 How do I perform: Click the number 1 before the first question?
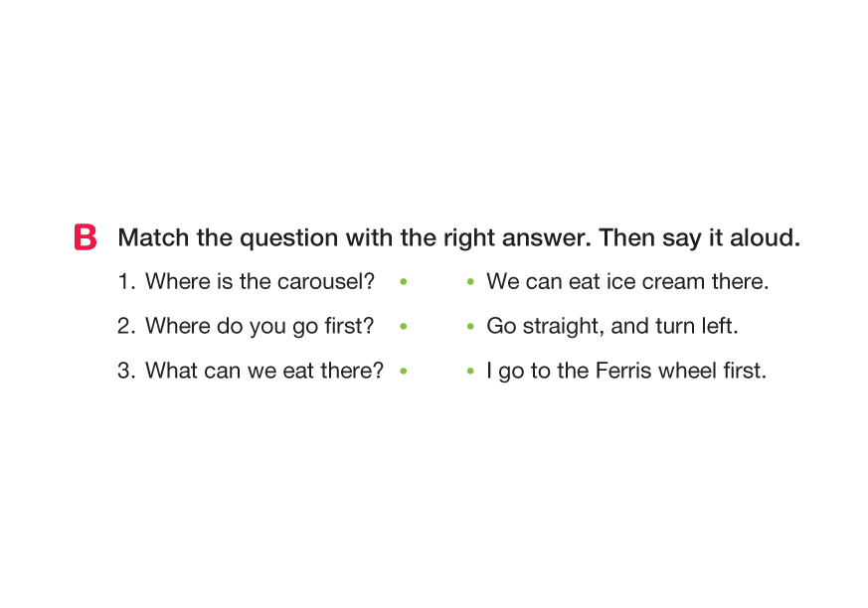point(125,282)
